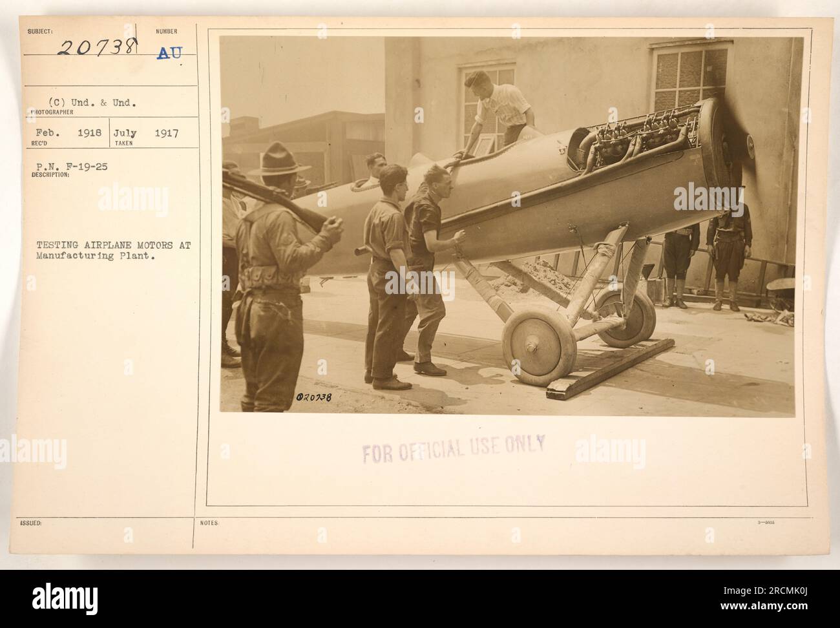Click the "NUMBER" field label
This screenshot has width=840, height=628.
tap(166, 30)
